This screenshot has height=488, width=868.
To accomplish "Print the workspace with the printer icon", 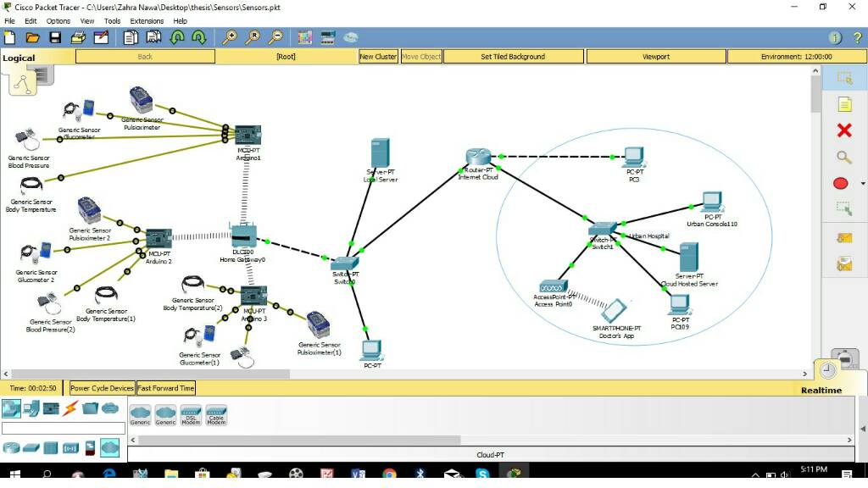I will click(x=78, y=37).
